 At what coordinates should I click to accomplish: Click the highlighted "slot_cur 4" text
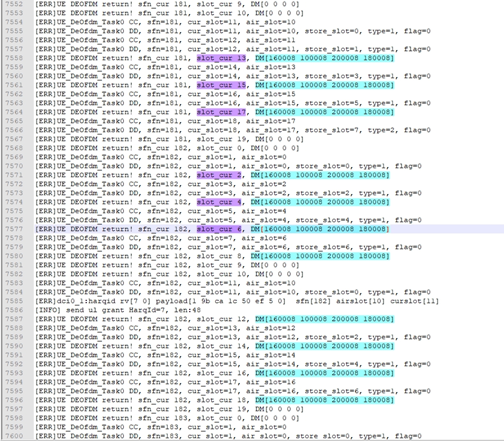click(219, 202)
